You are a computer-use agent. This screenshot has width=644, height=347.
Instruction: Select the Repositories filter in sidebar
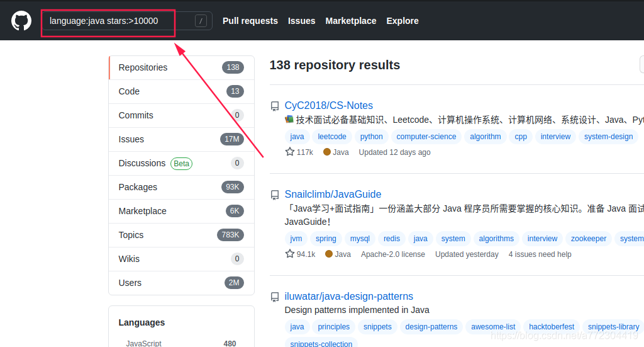[x=182, y=67]
